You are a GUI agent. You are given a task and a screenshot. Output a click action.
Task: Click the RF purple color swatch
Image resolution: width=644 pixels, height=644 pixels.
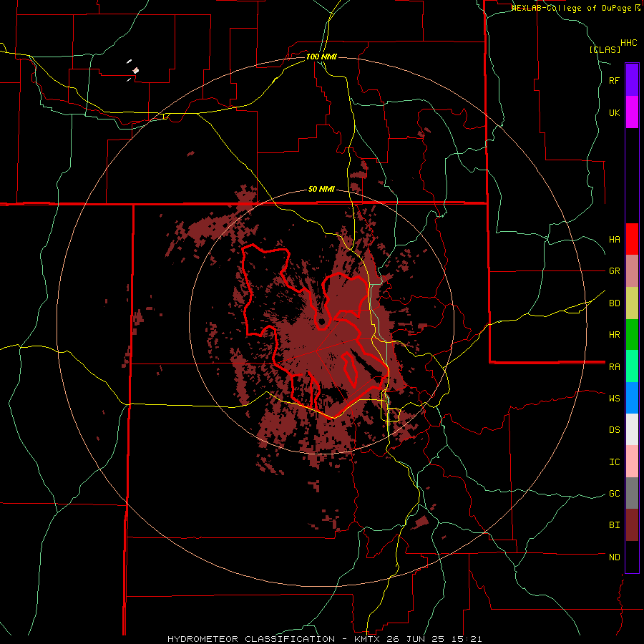pos(632,80)
